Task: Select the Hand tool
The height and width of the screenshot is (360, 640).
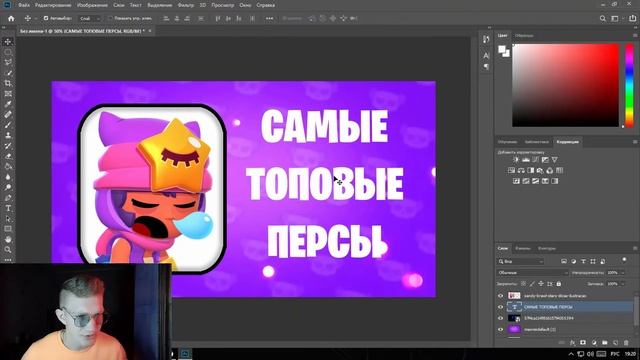Action: pyautogui.click(x=8, y=239)
